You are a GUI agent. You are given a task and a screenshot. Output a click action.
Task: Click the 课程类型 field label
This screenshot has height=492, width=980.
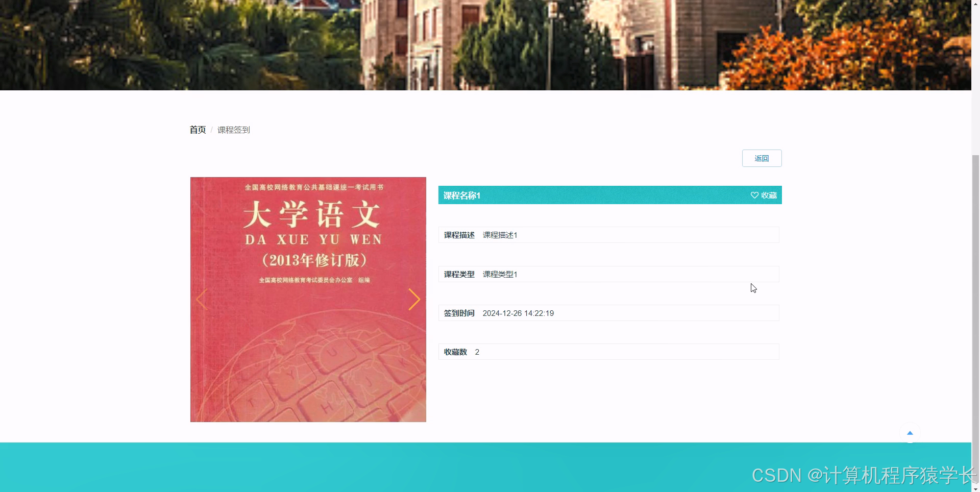pos(459,275)
